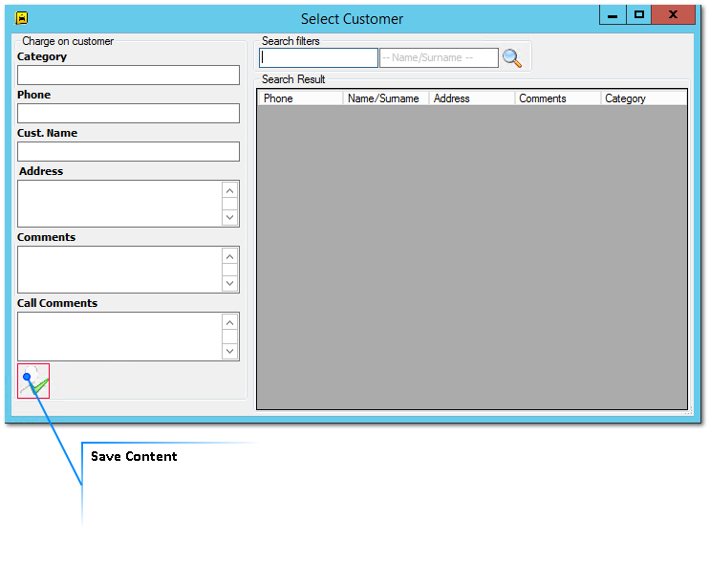This screenshot has width=710, height=588.
Task: Click the Save Content checkmark icon
Action: pyautogui.click(x=33, y=381)
